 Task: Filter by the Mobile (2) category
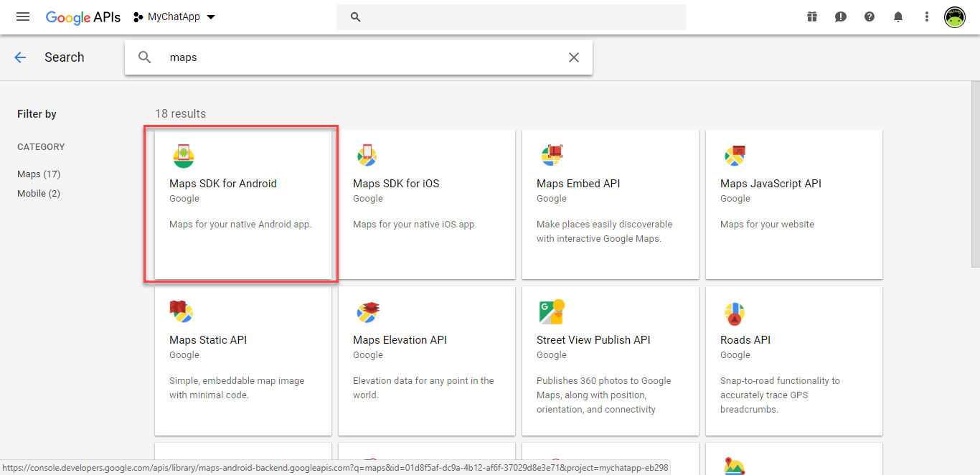coord(39,193)
